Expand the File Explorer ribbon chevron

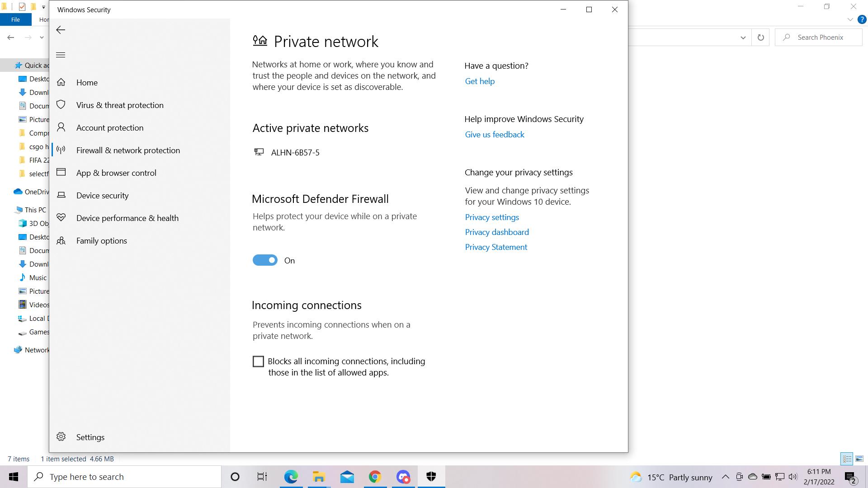tap(850, 19)
